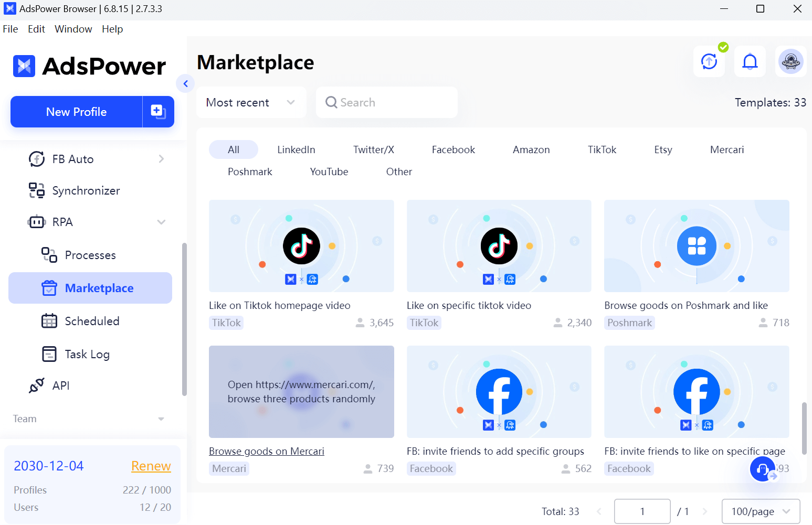Click the search magnifier icon
This screenshot has width=812, height=525.
(331, 102)
